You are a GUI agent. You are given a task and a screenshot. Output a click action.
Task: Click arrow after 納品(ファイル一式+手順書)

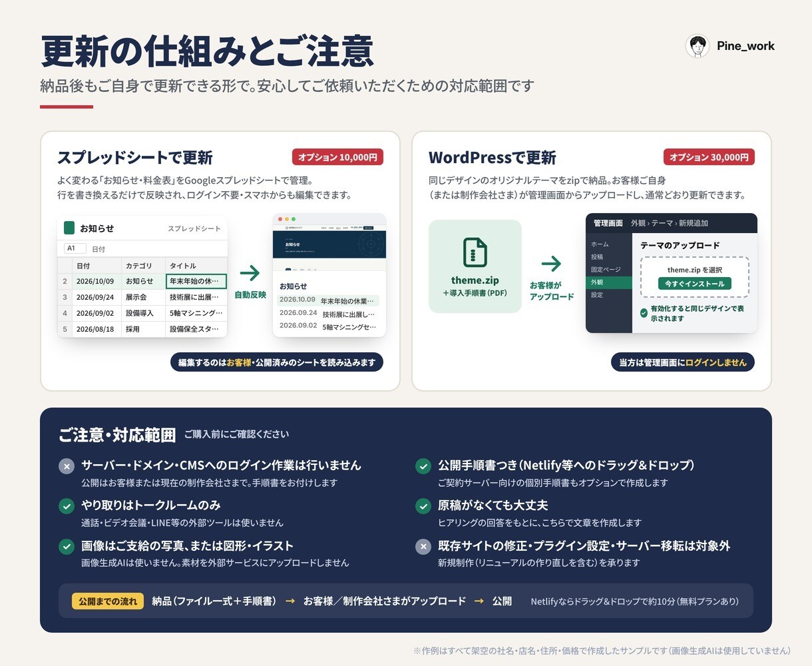point(290,601)
